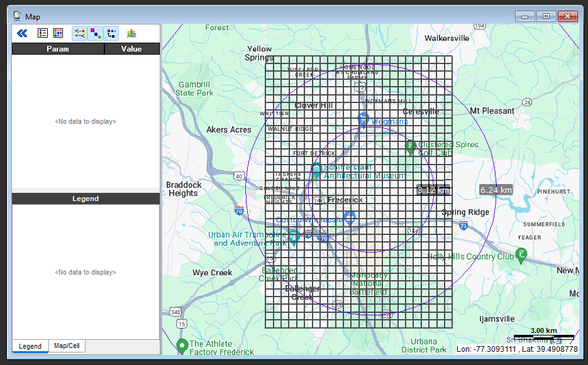The image size is (588, 365).
Task: Click the Urbana District Park label
Action: coord(424,346)
